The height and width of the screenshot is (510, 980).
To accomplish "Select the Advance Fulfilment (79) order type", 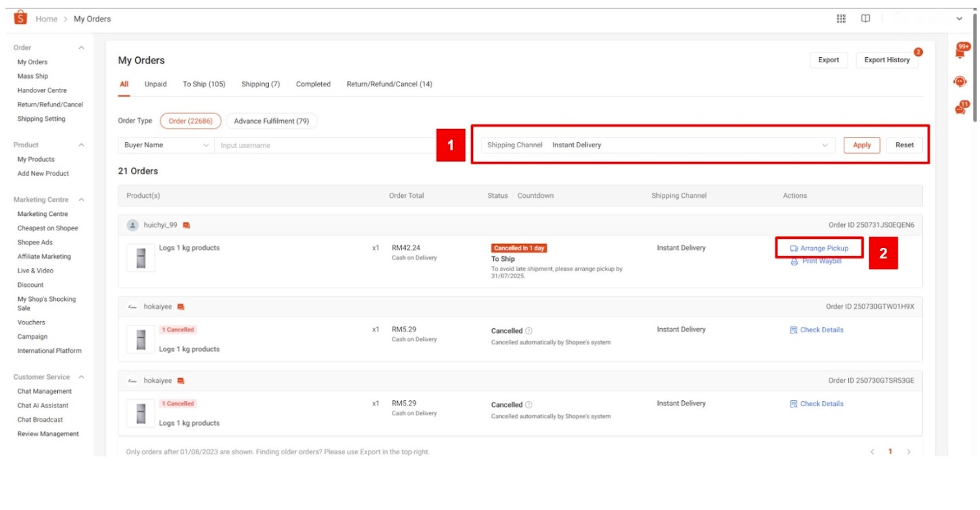I will (x=271, y=121).
